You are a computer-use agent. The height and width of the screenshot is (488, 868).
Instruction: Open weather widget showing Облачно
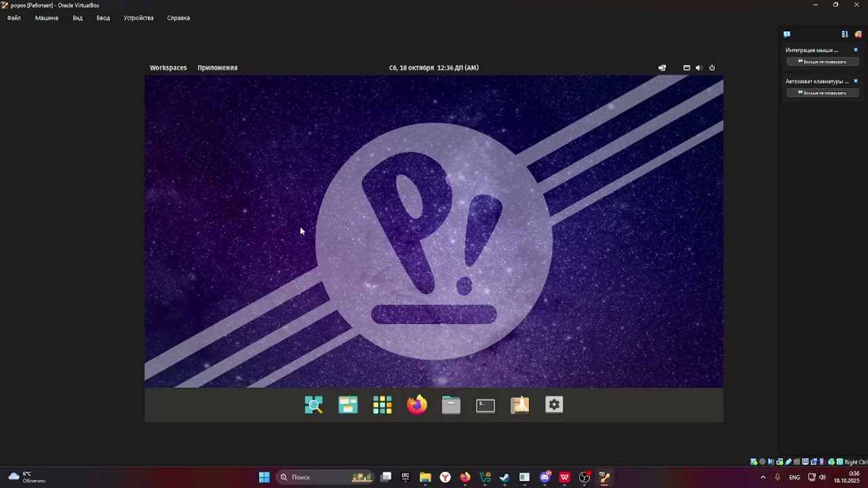27,477
